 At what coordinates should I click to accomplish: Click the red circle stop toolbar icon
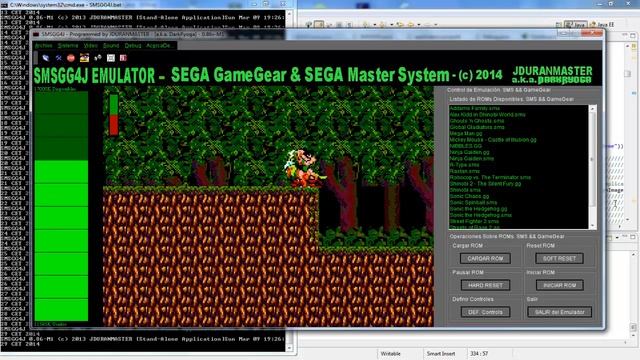coord(71,58)
